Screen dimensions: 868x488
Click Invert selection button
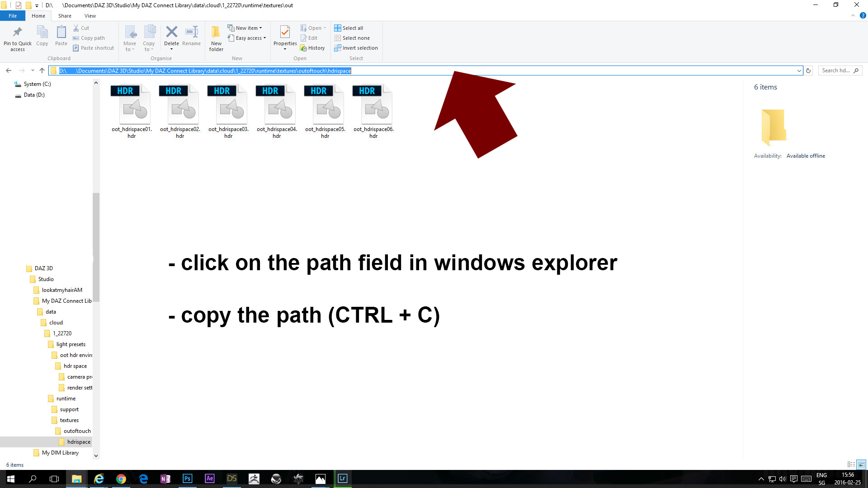(x=356, y=48)
